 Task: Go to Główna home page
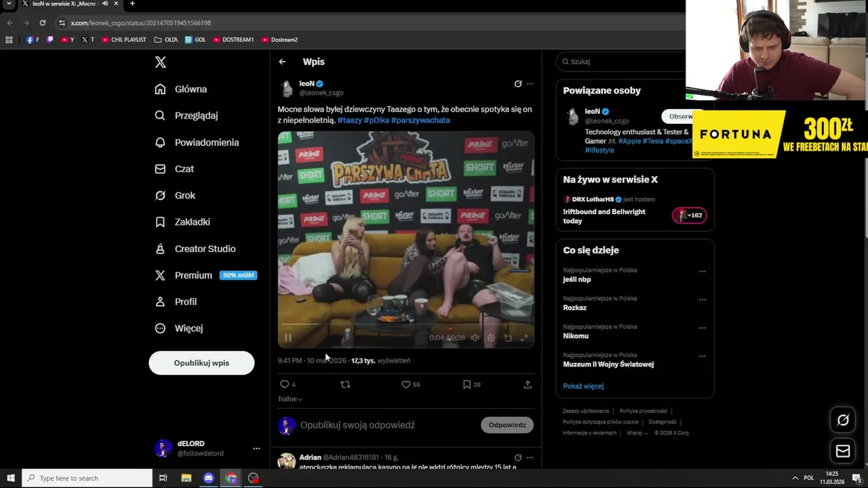coord(181,89)
